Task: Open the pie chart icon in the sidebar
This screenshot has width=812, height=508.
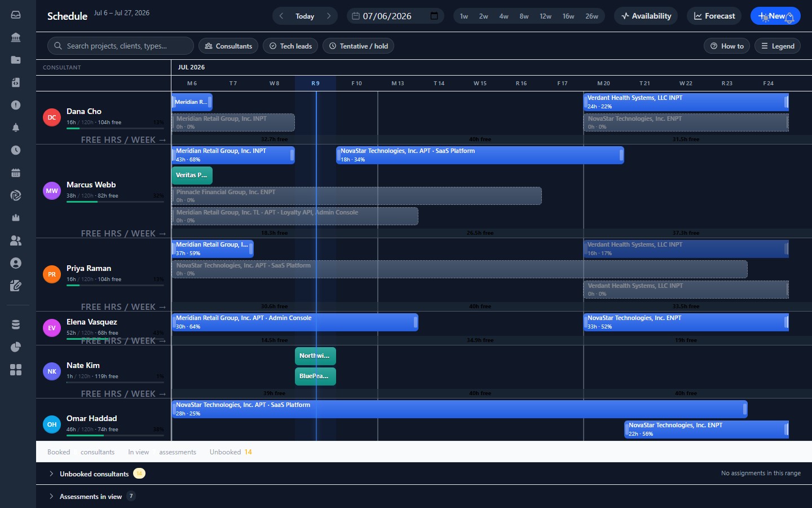Action: tap(16, 347)
